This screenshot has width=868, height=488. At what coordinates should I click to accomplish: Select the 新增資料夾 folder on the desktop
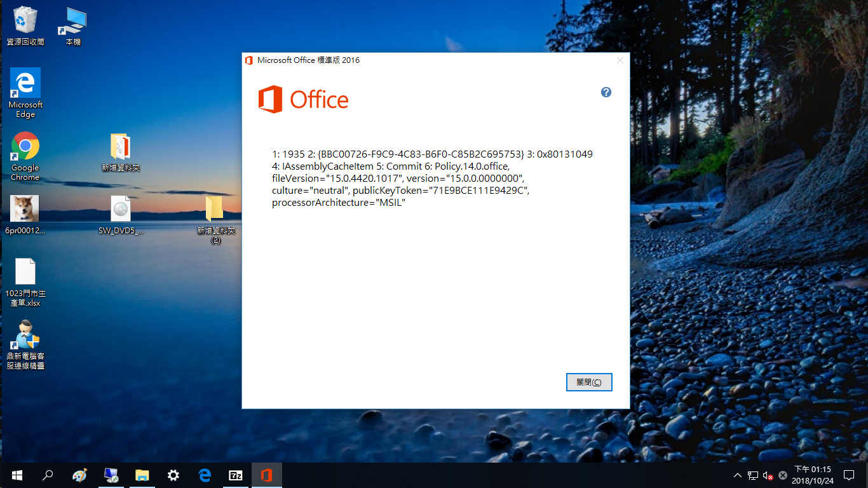[x=121, y=152]
